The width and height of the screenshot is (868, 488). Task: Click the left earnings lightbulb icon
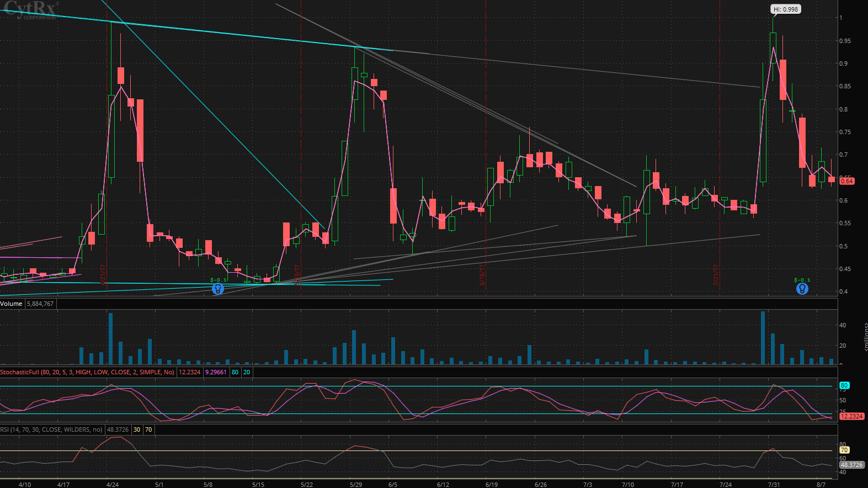218,289
